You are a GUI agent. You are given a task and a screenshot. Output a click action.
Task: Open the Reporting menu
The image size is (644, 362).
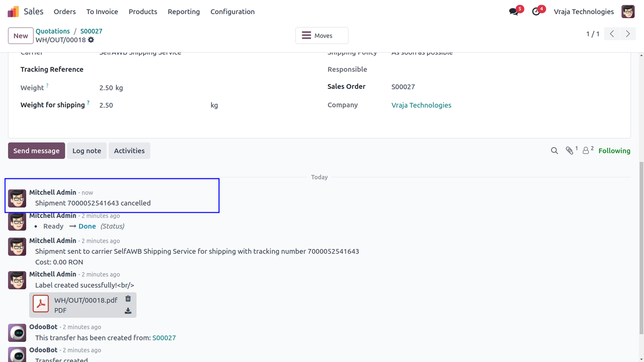point(184,12)
